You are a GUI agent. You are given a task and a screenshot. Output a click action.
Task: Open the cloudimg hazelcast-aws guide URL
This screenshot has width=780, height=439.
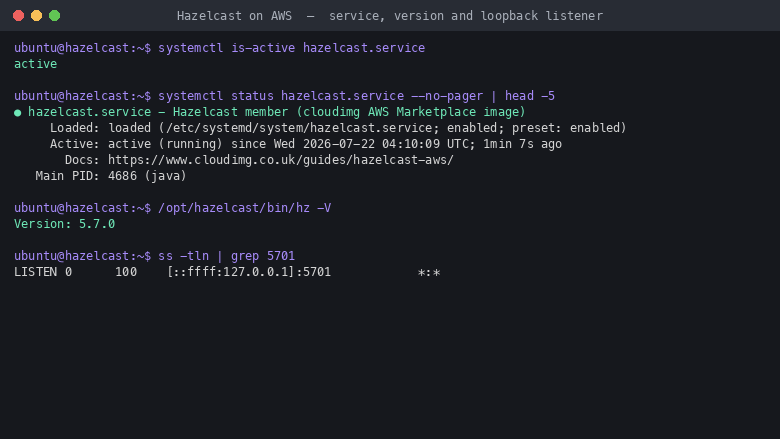(281, 160)
